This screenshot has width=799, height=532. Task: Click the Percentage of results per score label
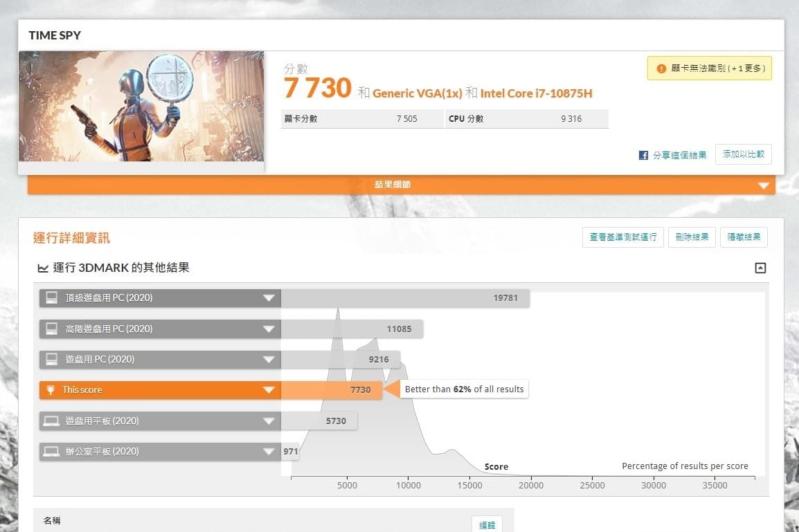tap(685, 466)
